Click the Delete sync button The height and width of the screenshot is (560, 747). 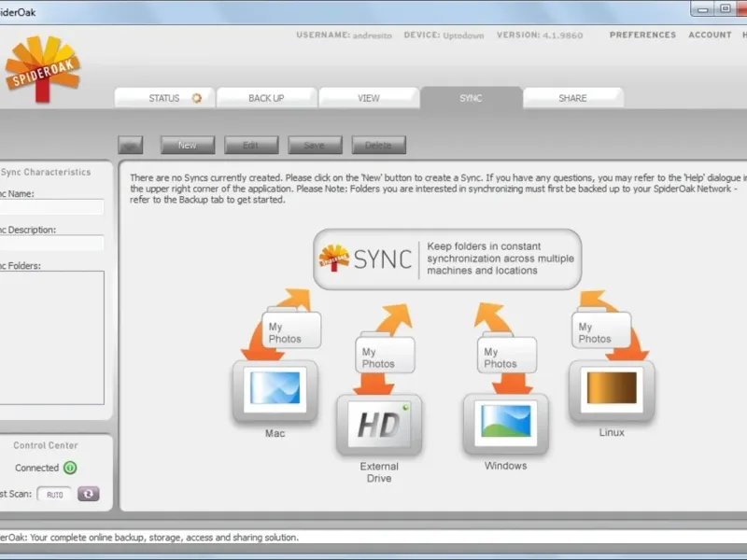379,146
